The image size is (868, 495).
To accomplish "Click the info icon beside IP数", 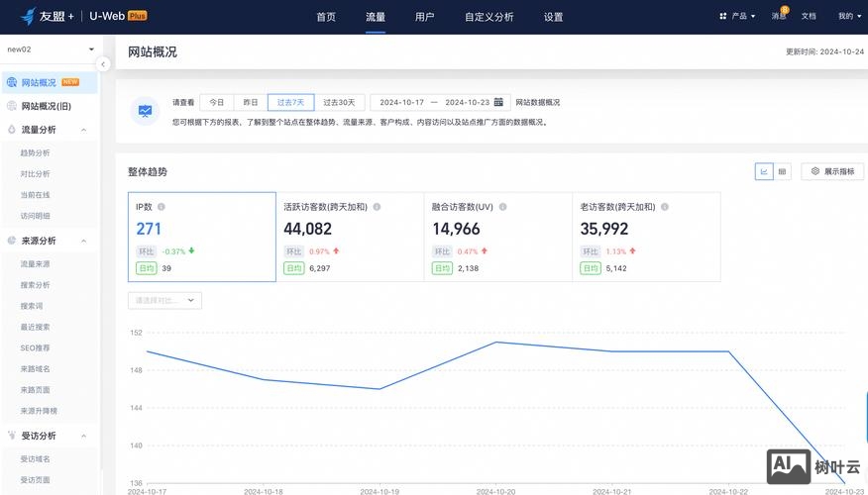I will click(x=162, y=207).
